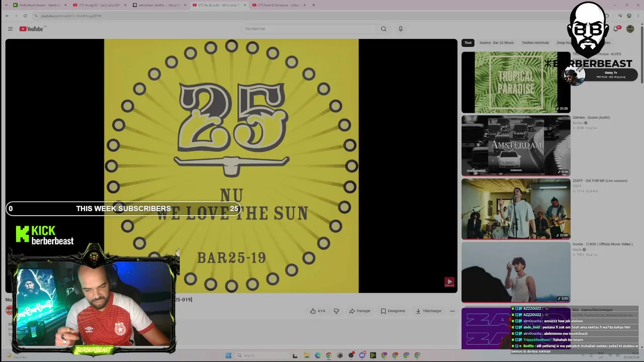The image size is (644, 362).
Task: Go forward in the browser
Action: (16, 16)
